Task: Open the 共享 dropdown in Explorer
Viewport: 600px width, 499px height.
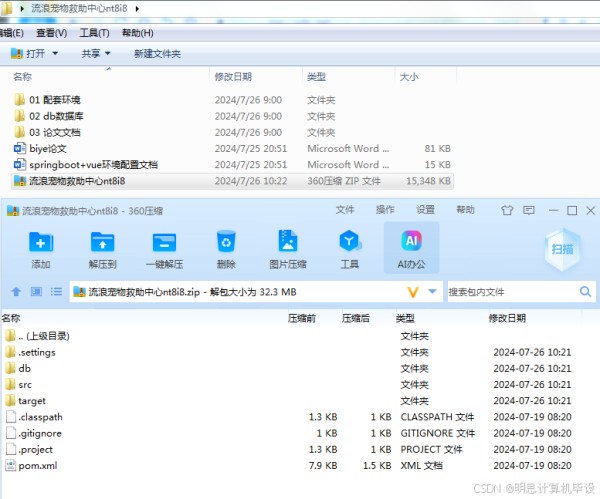Action: pyautogui.click(x=95, y=53)
